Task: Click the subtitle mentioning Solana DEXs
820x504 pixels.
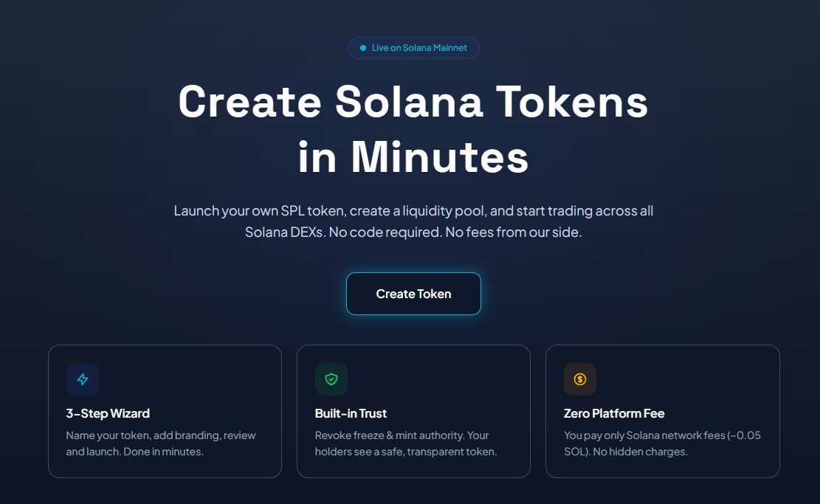Action: coord(413,221)
